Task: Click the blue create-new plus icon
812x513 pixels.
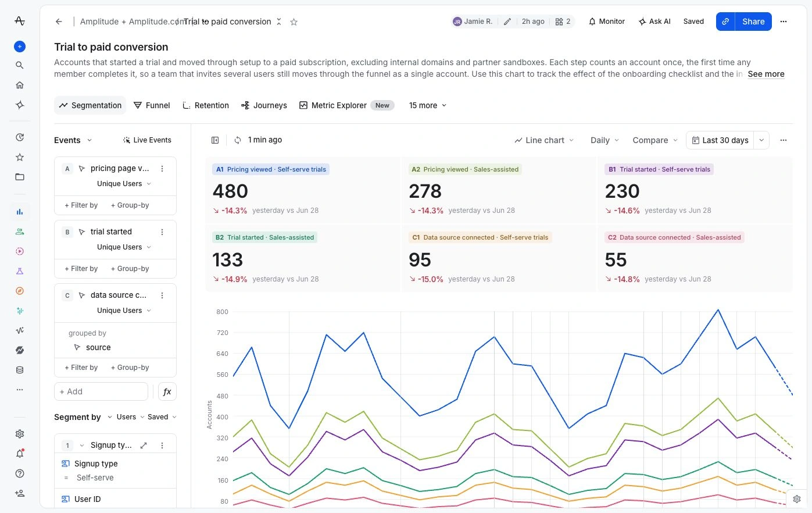Action: 20,47
